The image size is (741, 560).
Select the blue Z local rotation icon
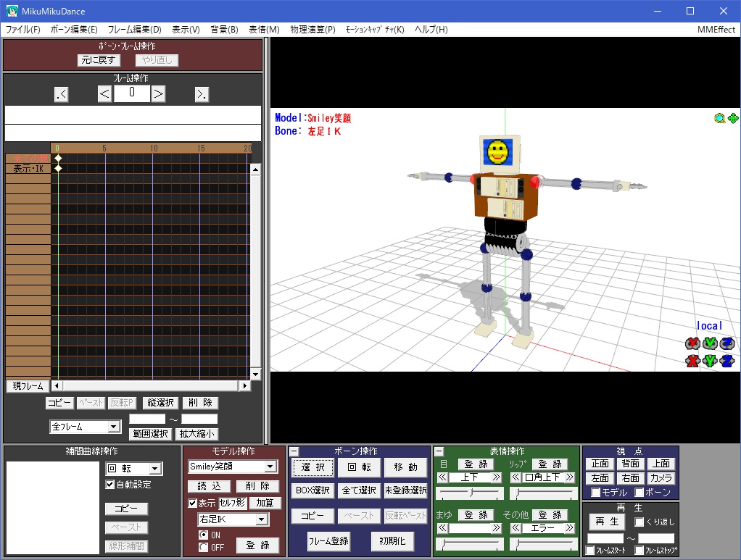[x=726, y=343]
